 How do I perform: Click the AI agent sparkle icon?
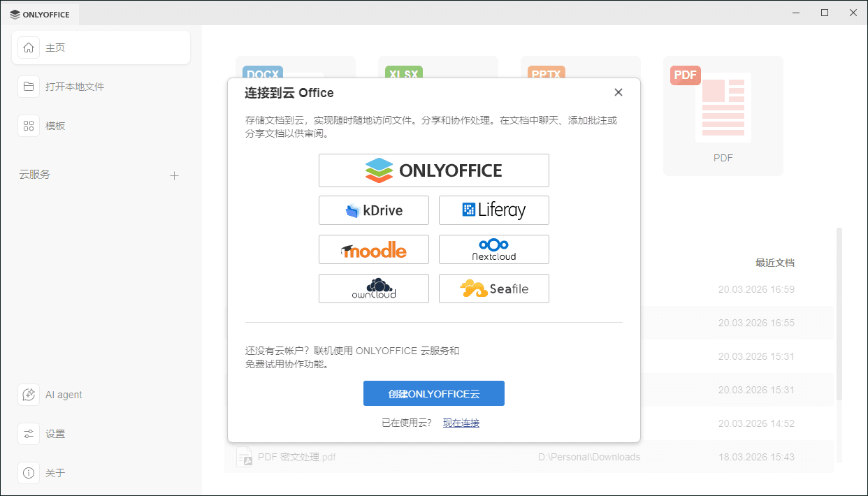[x=29, y=395]
